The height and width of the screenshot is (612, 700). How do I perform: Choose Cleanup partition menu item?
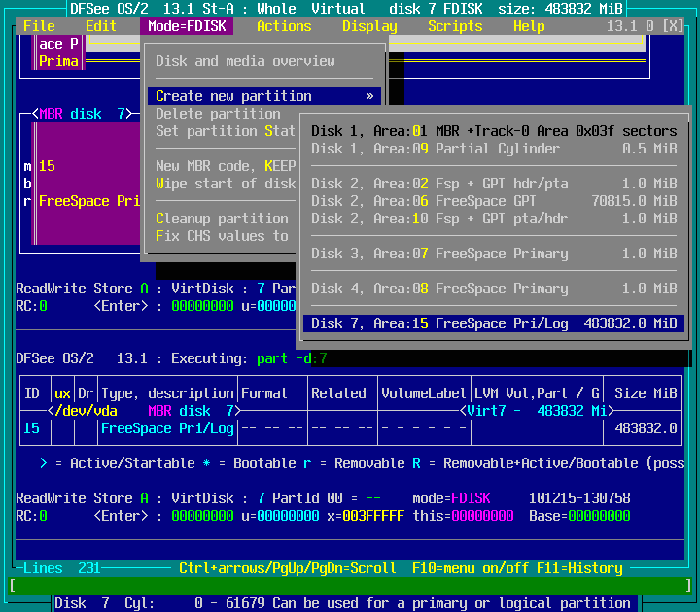(222, 219)
